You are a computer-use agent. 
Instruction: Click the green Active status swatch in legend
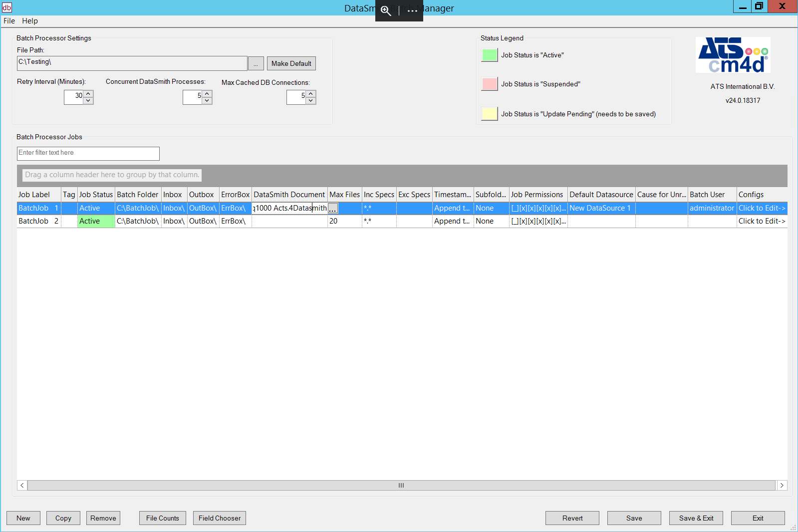click(489, 55)
